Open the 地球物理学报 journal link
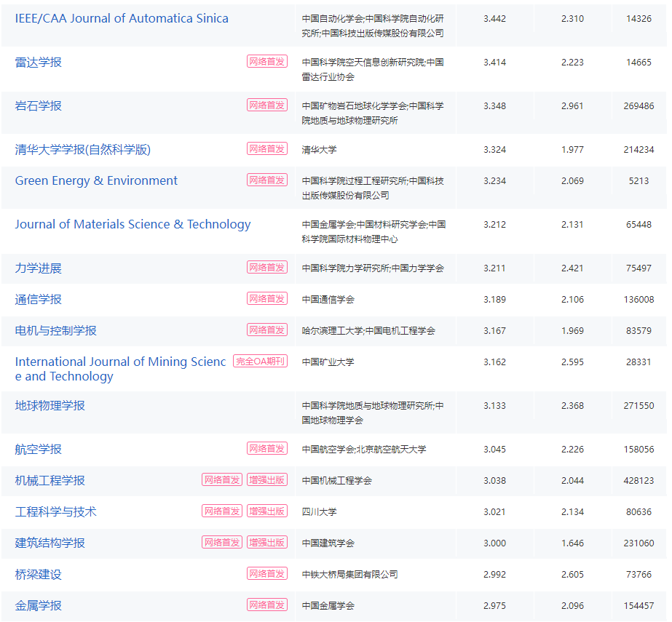 pos(50,406)
